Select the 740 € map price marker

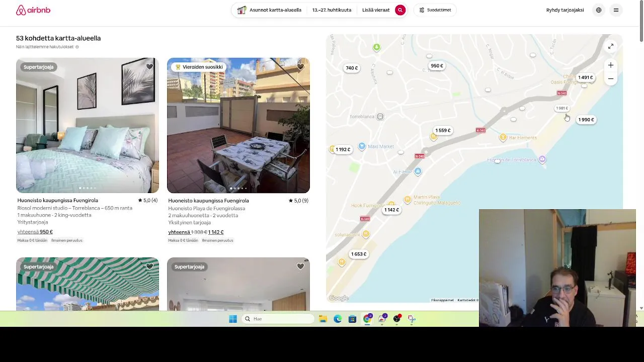(352, 68)
